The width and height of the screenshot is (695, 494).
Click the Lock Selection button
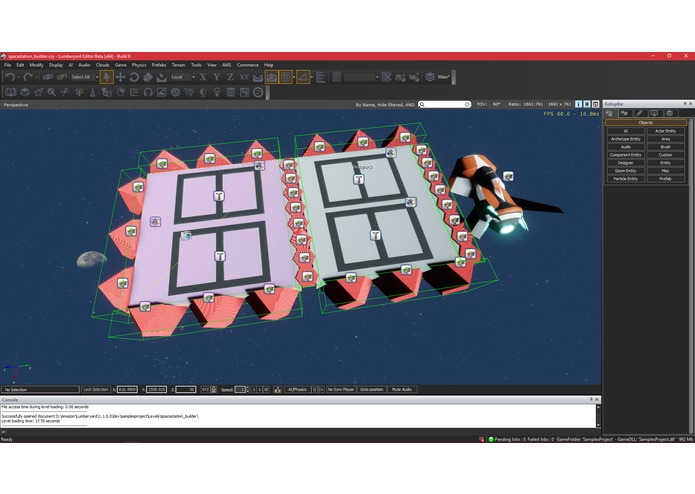[x=95, y=389]
